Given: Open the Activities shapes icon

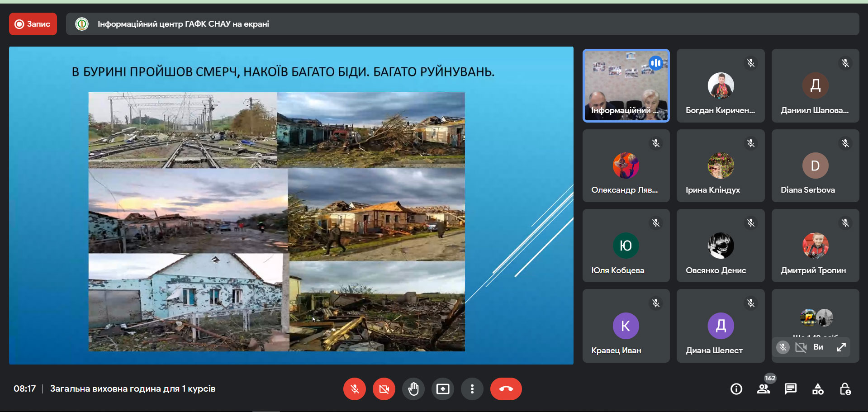Looking at the screenshot, I should pos(818,389).
